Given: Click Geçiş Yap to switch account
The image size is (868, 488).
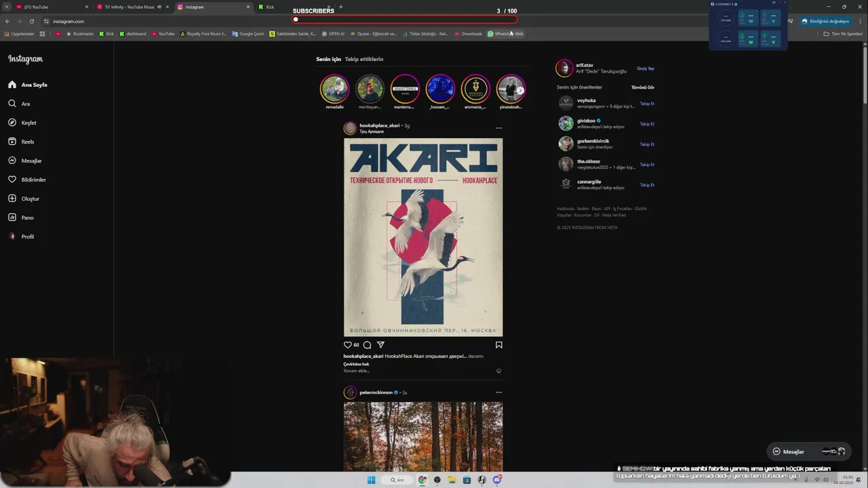Looking at the screenshot, I should [x=646, y=68].
